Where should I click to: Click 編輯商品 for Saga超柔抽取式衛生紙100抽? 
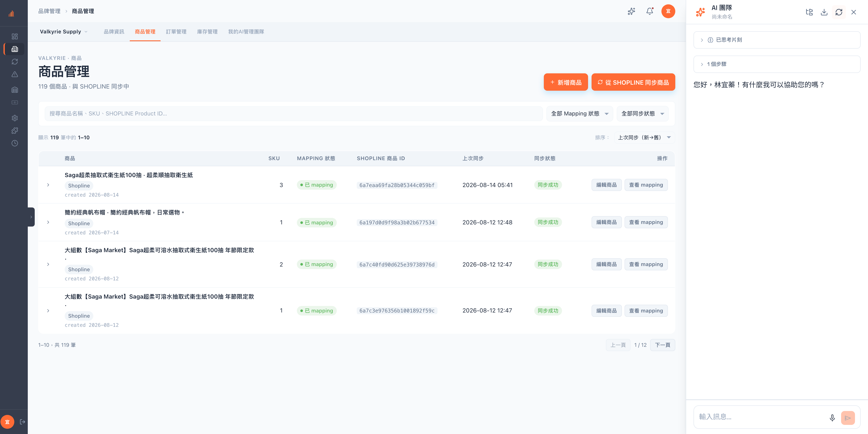pos(607,185)
